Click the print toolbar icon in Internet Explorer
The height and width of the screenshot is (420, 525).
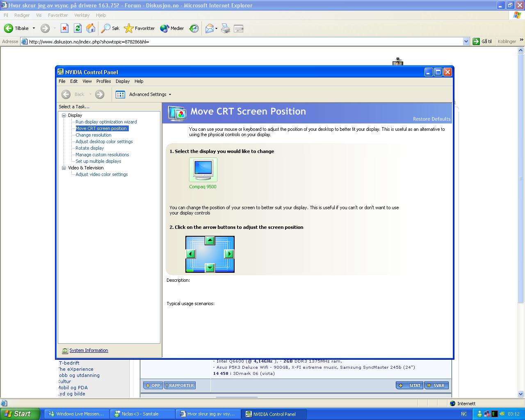pyautogui.click(x=225, y=28)
